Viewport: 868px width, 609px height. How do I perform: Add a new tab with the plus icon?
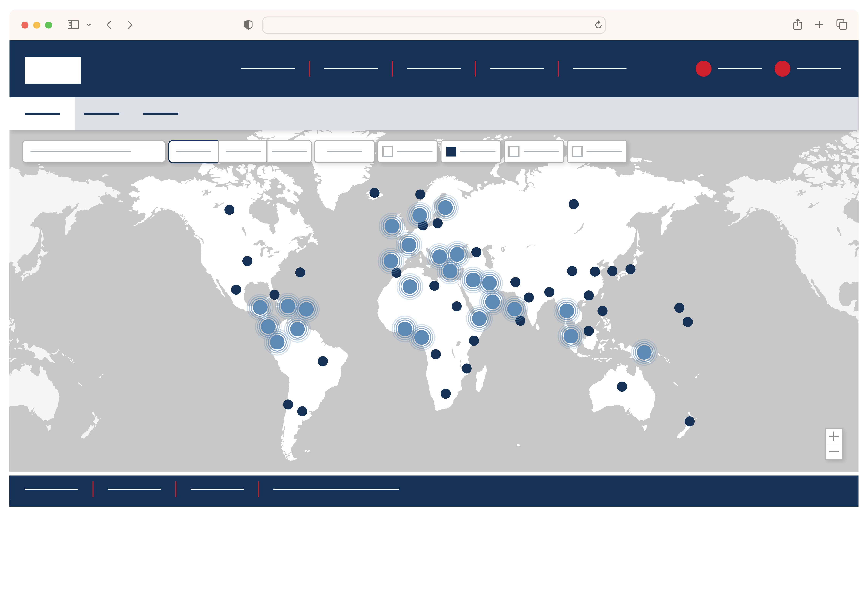pyautogui.click(x=819, y=25)
